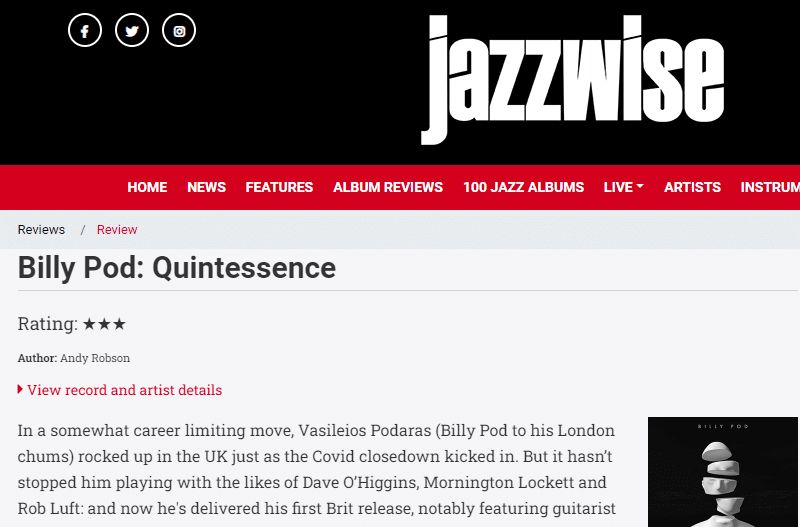Open the Facebook social icon

pos(85,30)
